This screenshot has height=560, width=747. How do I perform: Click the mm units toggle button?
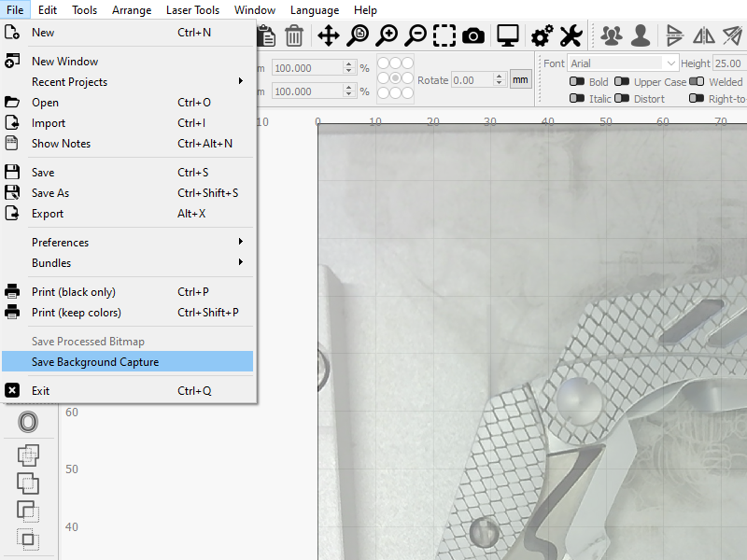click(x=520, y=80)
